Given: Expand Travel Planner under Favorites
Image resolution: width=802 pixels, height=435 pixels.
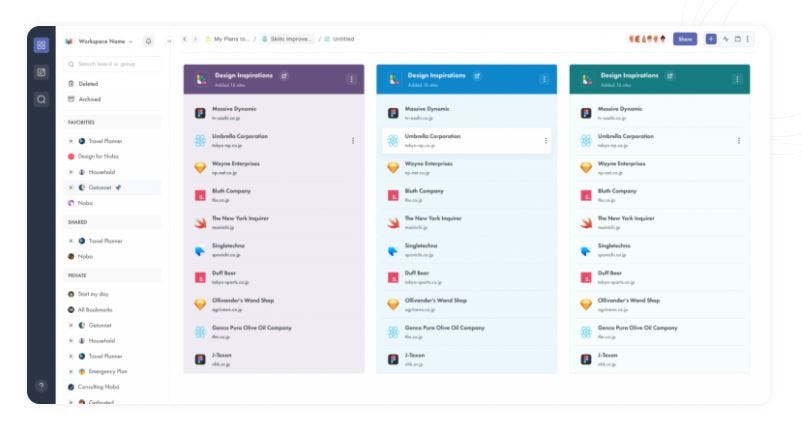Looking at the screenshot, I should pos(71,141).
